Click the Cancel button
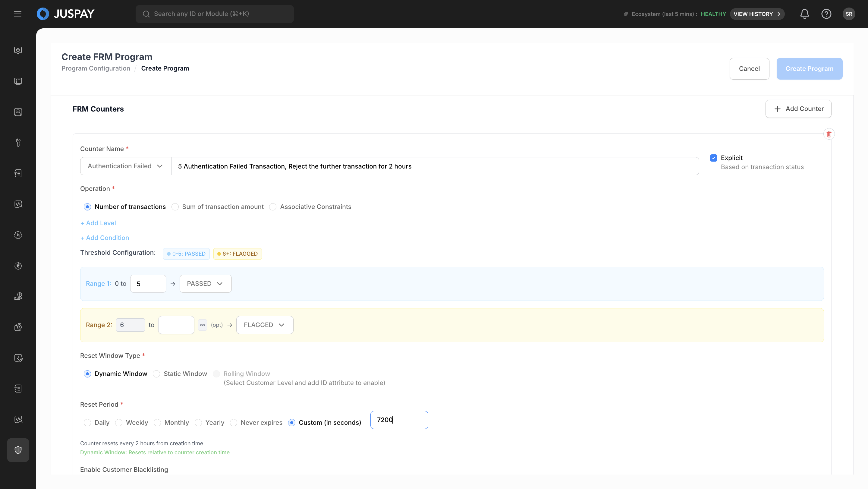 click(x=749, y=69)
